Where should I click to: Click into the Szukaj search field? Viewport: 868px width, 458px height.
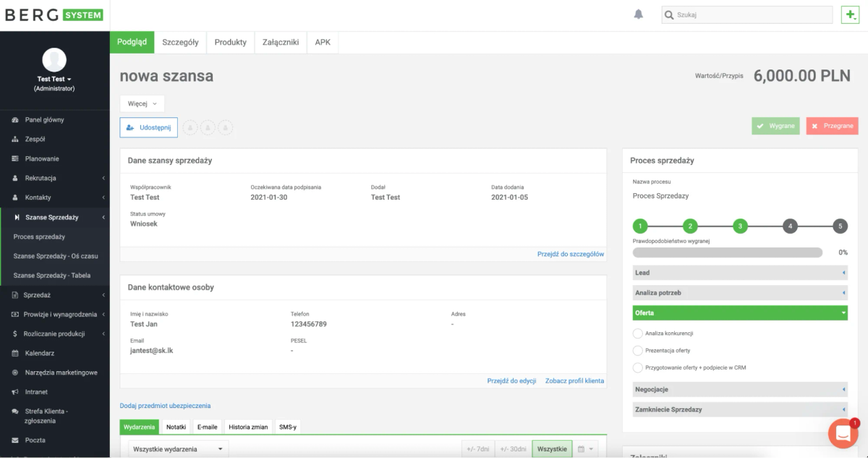click(x=746, y=14)
